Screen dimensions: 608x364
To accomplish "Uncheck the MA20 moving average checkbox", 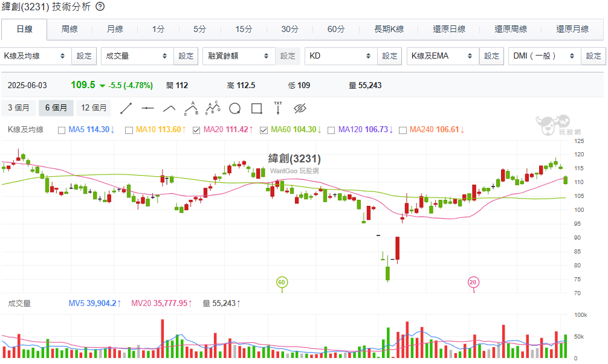I will click(196, 130).
